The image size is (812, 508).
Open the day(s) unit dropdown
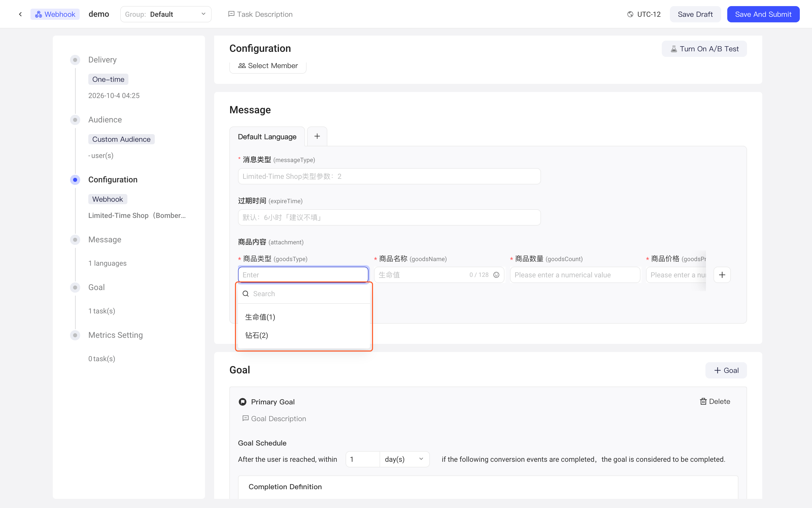coord(404,459)
